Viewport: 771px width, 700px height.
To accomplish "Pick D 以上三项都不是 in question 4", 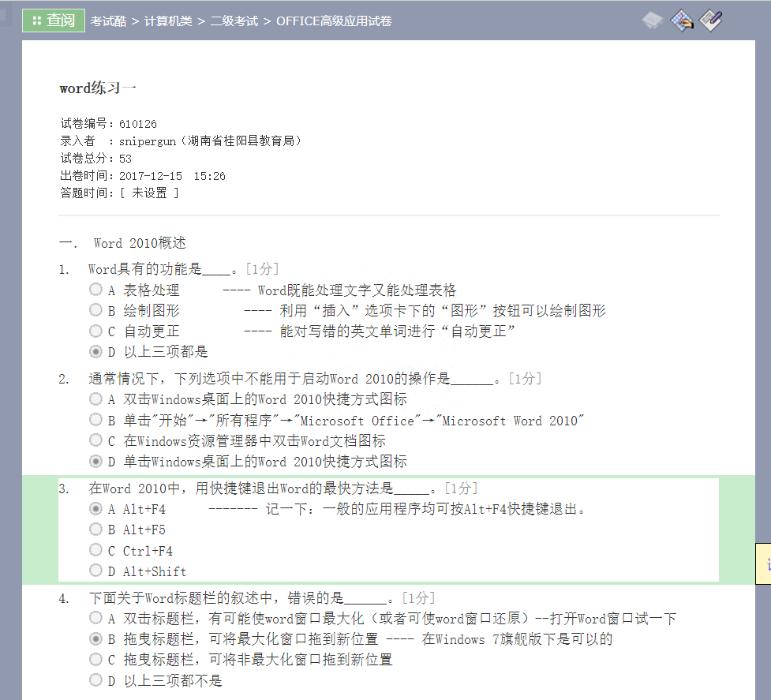I will pyautogui.click(x=96, y=680).
